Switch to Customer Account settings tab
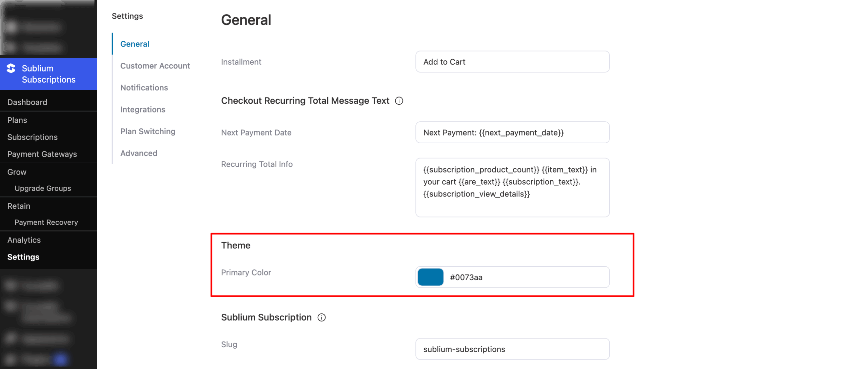 (x=155, y=66)
